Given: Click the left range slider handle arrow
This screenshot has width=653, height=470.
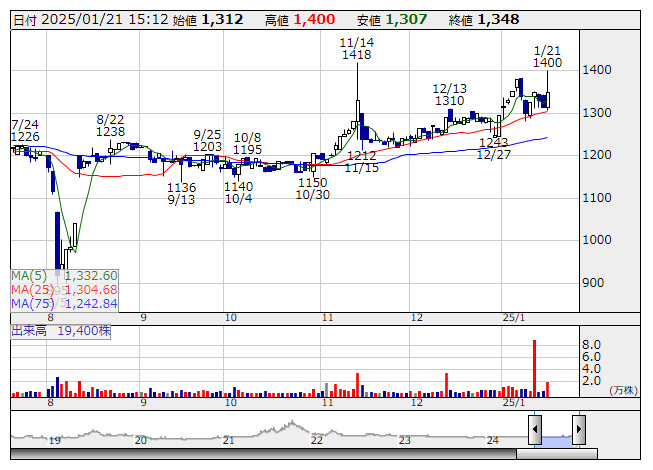Looking at the screenshot, I should (535, 429).
